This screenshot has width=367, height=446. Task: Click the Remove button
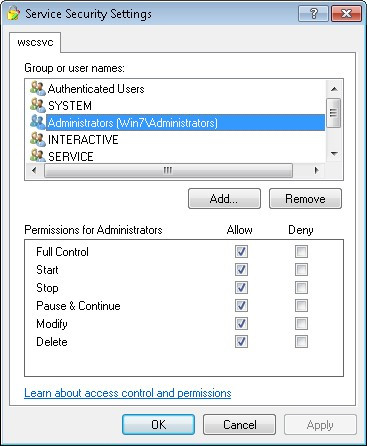[305, 199]
